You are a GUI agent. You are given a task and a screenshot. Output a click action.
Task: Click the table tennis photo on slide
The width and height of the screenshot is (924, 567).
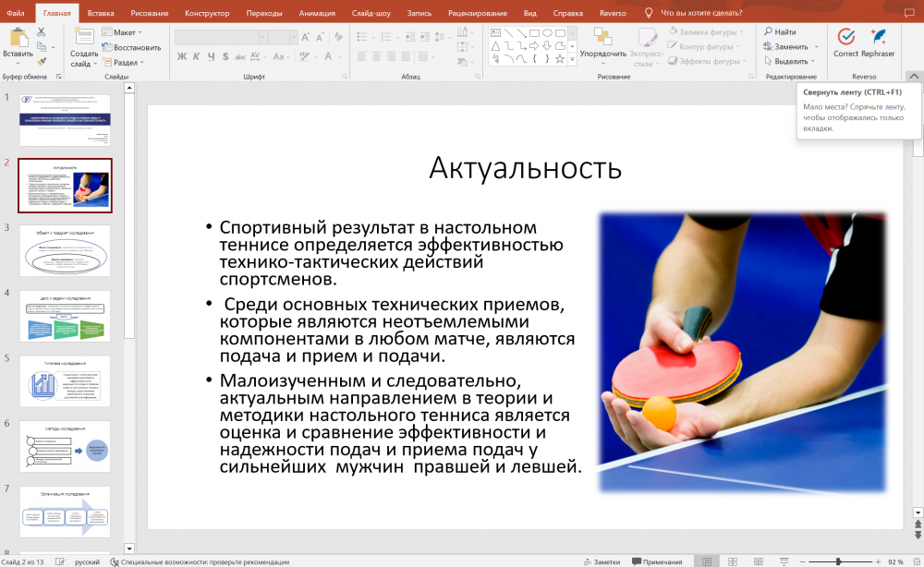(743, 352)
